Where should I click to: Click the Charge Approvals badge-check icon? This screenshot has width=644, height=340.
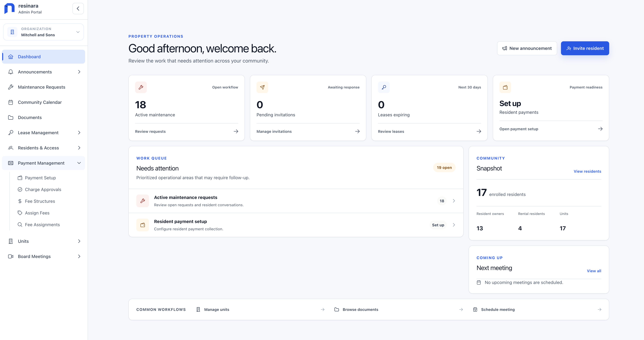[x=20, y=190]
